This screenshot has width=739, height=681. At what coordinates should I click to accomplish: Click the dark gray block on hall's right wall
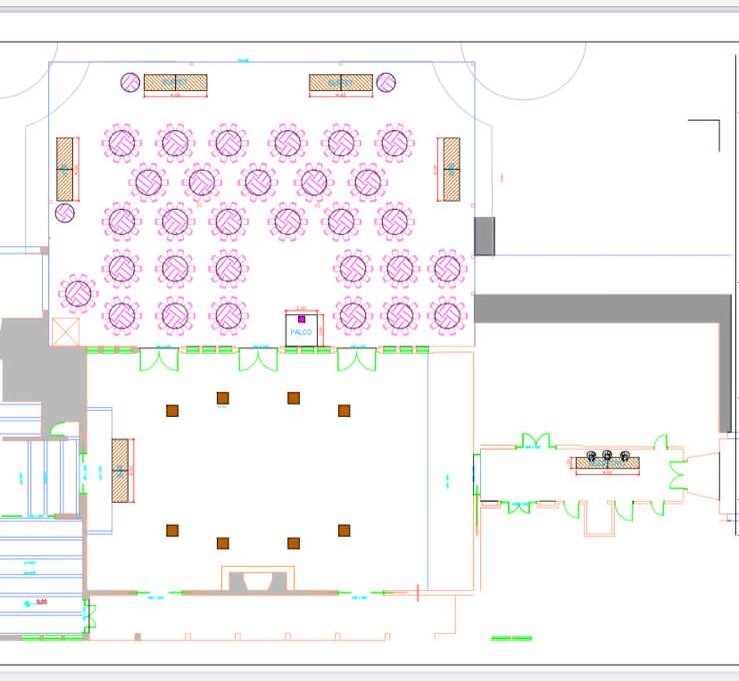tap(484, 236)
